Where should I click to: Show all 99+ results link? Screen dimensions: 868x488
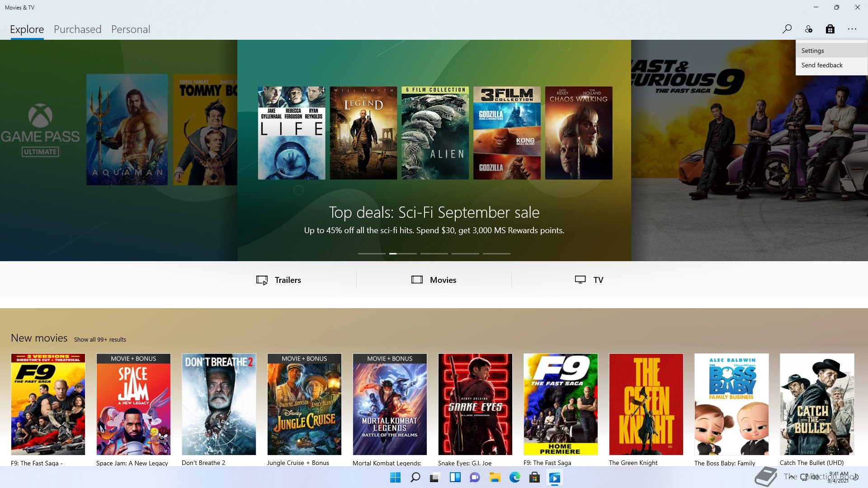pos(100,339)
